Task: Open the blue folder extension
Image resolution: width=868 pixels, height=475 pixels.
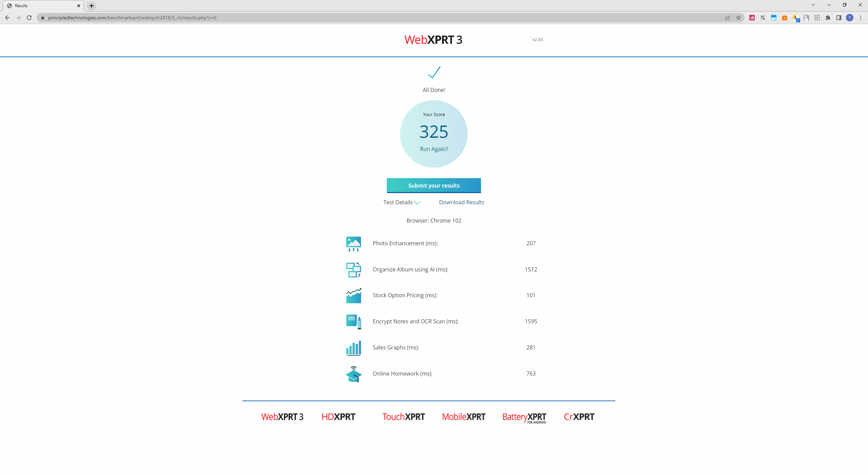Action: 774,18
